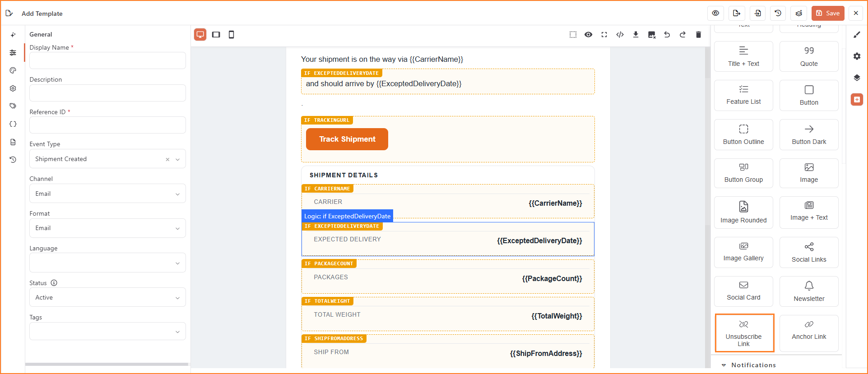
Task: Open the history icon in left sidebar
Action: tap(13, 160)
